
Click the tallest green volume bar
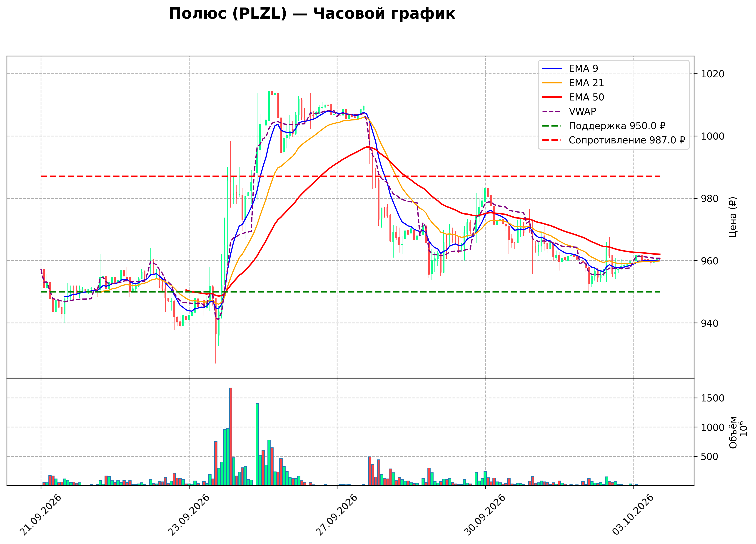257,445
